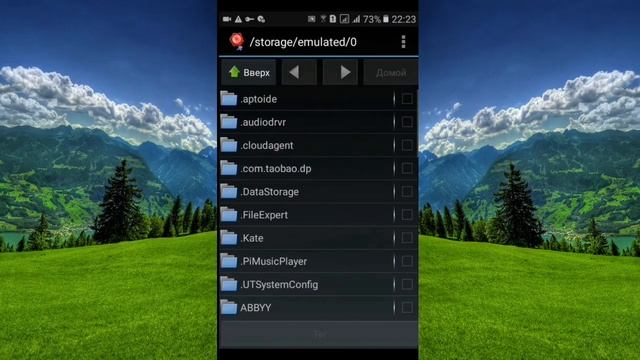
Task: Tap the 73% battery percentage
Action: click(371, 19)
